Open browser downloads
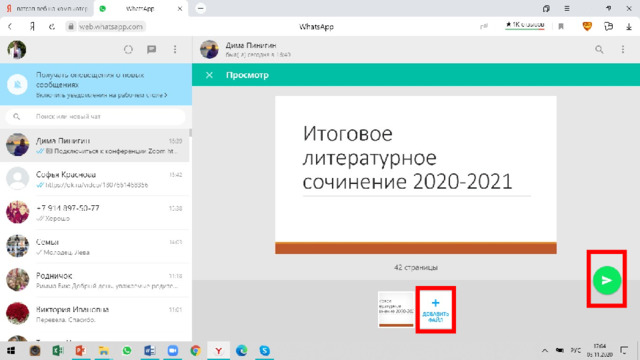The width and height of the screenshot is (640, 360). point(629,27)
